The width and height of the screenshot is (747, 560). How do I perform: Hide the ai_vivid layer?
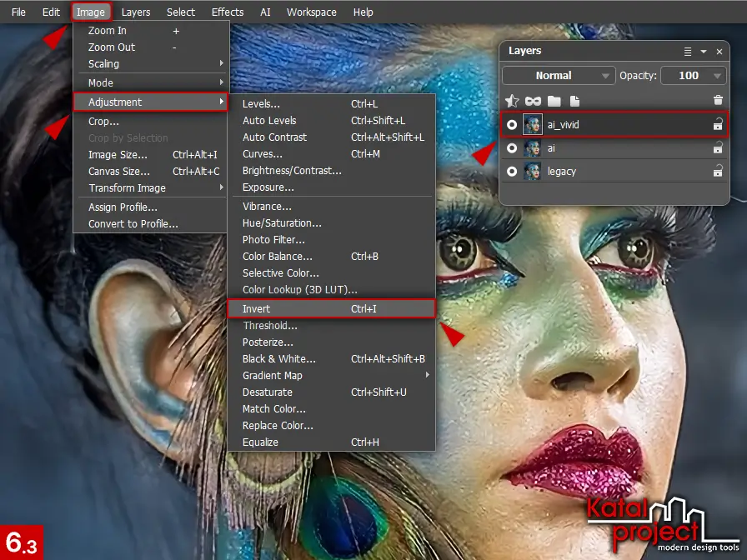coord(512,125)
